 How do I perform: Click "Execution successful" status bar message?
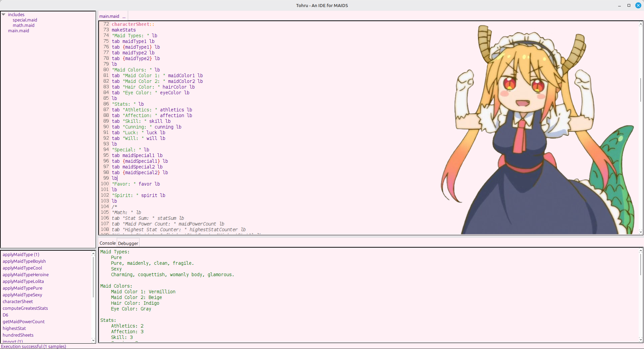point(34,346)
